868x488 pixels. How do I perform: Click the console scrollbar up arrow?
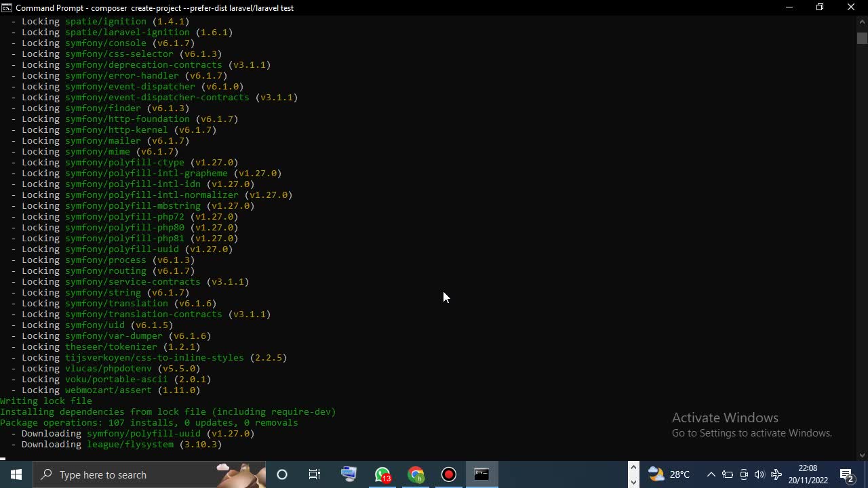pos(862,22)
